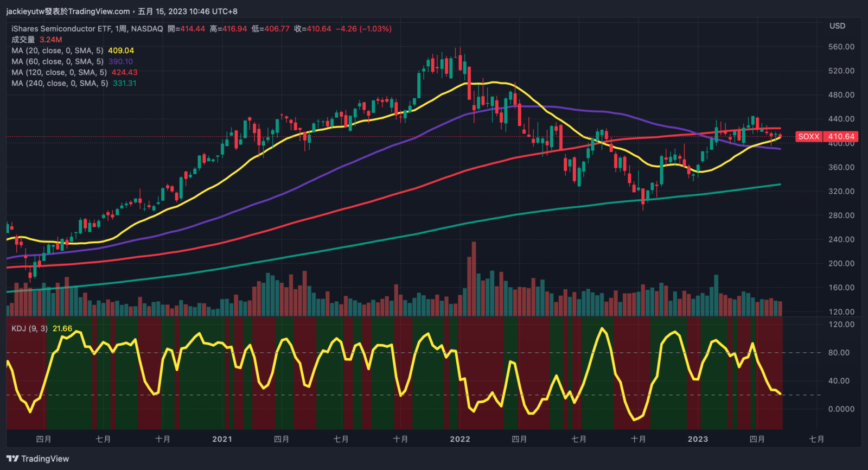Select the MA 60 legend entry
Screen dimensions: 868x470
[57, 61]
